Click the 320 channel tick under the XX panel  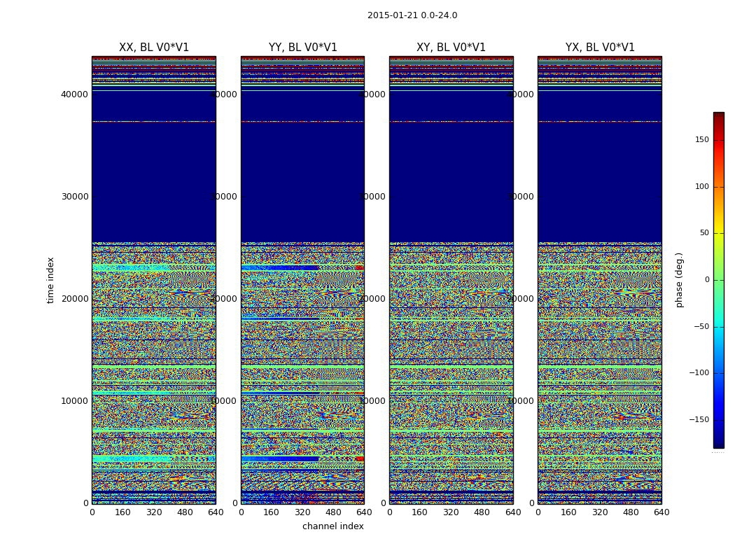(x=154, y=512)
